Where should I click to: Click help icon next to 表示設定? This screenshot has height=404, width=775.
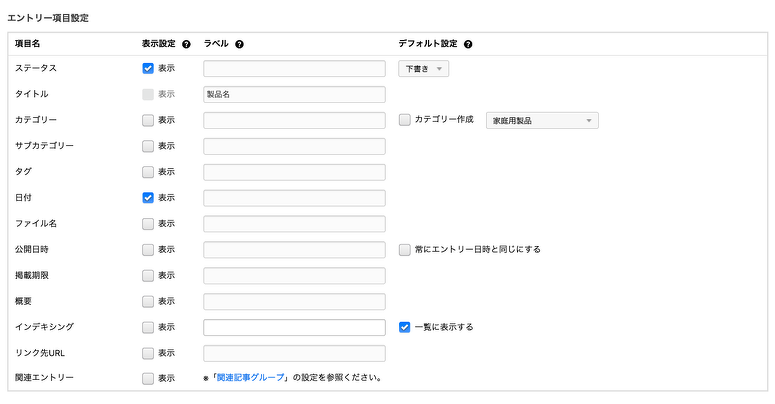point(186,44)
